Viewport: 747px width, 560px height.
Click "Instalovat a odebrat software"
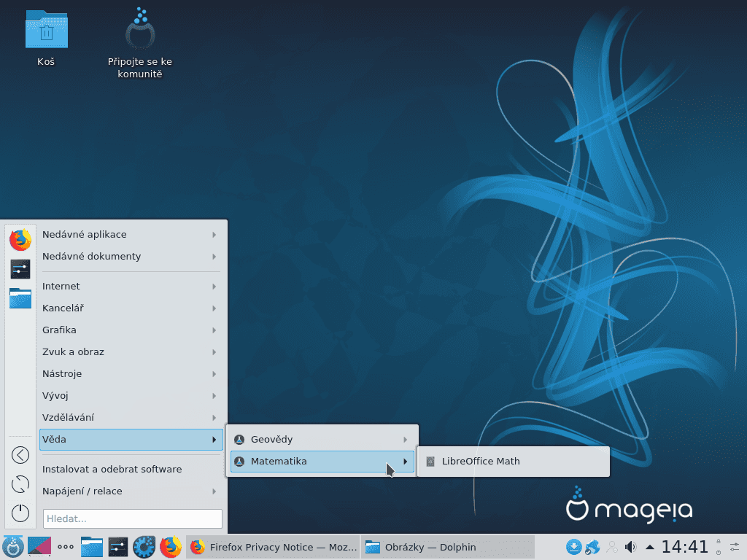click(131, 469)
